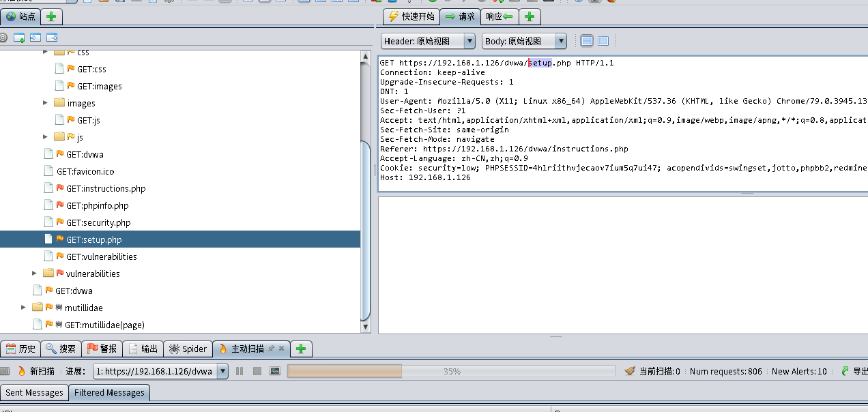This screenshot has width=868, height=412.
Task: Click the Num requests: 806 status text
Action: (x=726, y=371)
